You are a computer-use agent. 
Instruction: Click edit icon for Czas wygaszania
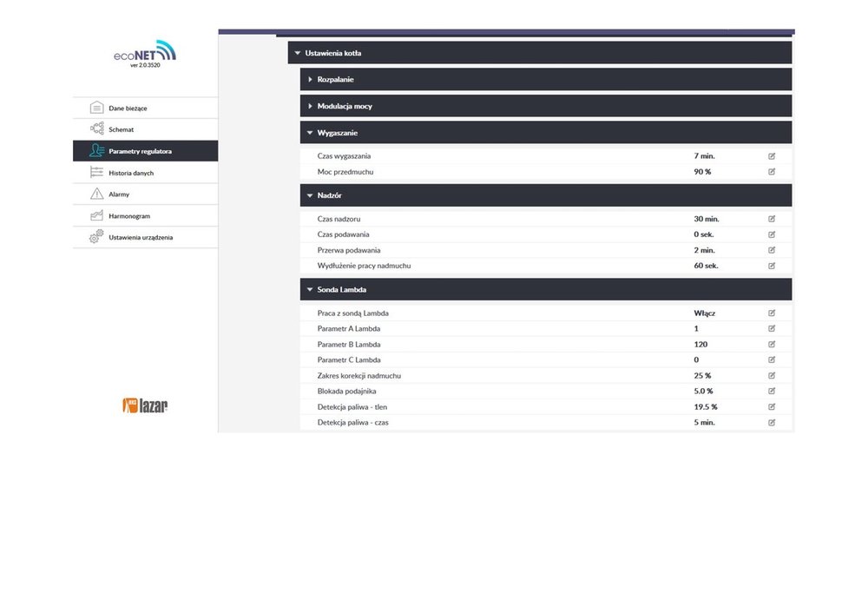coord(771,156)
